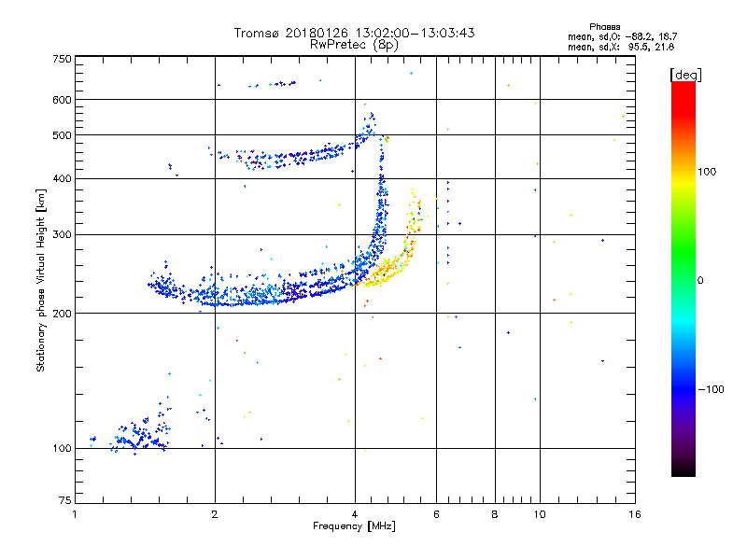
Task: Click the plot title 'Tromsø 20180126 13:02:00-13:03:43'
Action: coord(354,33)
